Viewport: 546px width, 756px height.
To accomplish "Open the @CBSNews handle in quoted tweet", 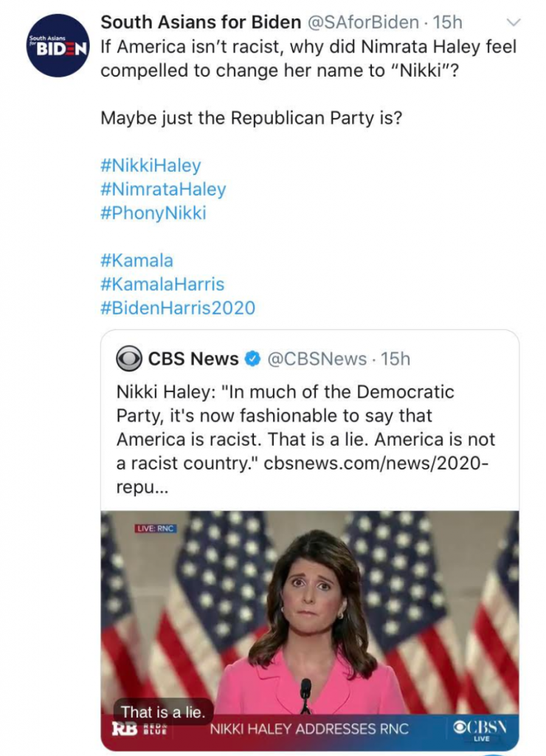I will pyautogui.click(x=317, y=359).
